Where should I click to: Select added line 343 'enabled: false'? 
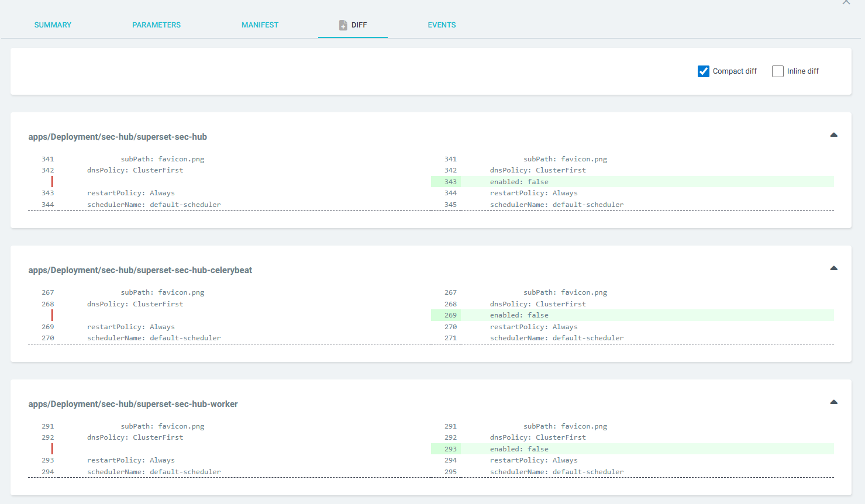point(632,182)
